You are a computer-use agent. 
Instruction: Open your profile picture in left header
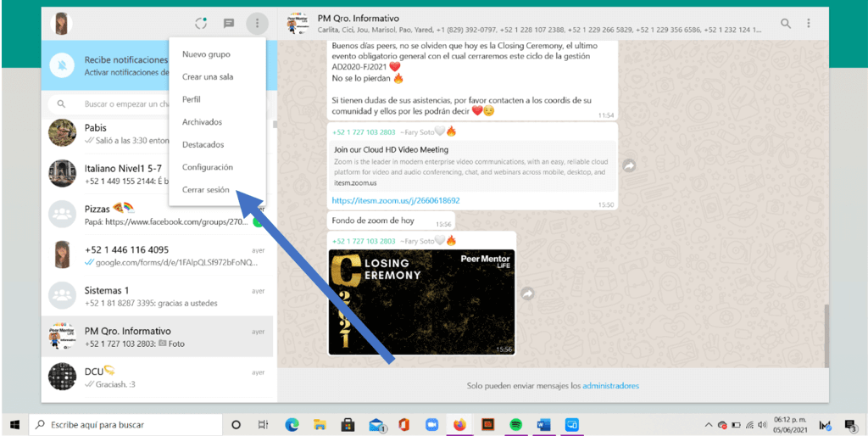(x=61, y=23)
